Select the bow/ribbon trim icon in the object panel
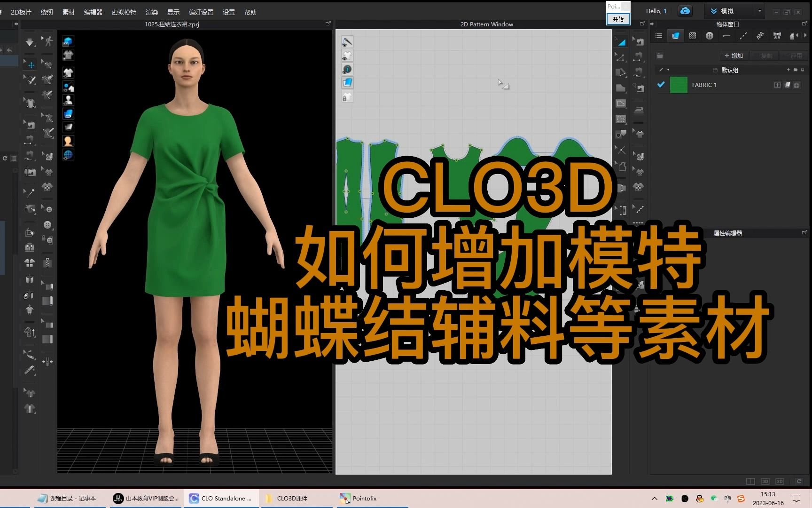 click(777, 36)
